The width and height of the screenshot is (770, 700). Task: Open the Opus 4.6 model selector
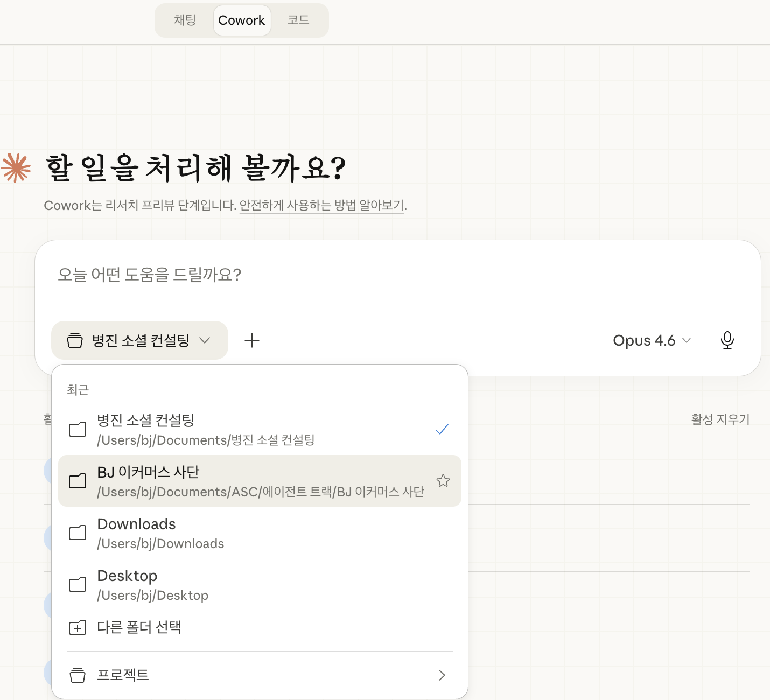point(652,340)
